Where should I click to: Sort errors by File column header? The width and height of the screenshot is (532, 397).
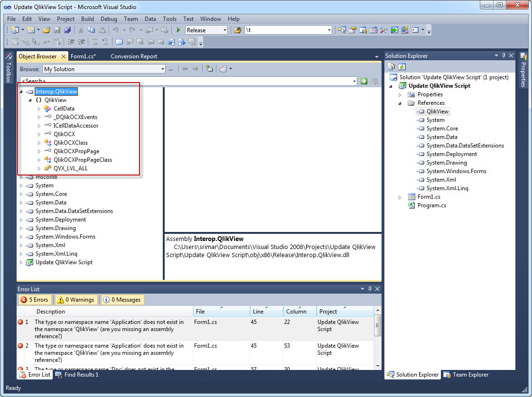[221, 312]
